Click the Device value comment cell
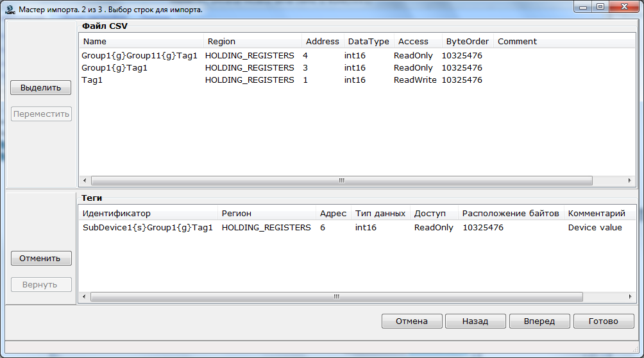Image resolution: width=644 pixels, height=358 pixels. pos(595,228)
